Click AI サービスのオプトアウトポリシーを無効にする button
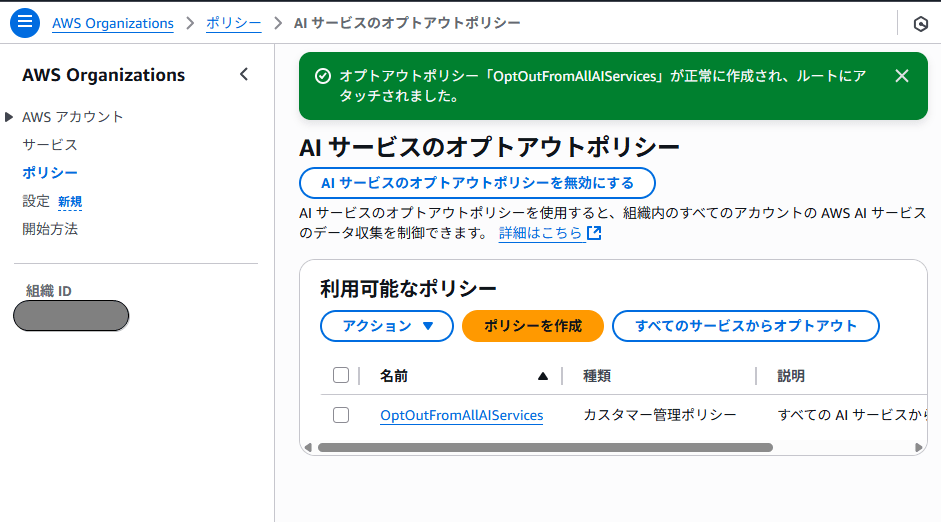This screenshot has width=941, height=522. (477, 183)
